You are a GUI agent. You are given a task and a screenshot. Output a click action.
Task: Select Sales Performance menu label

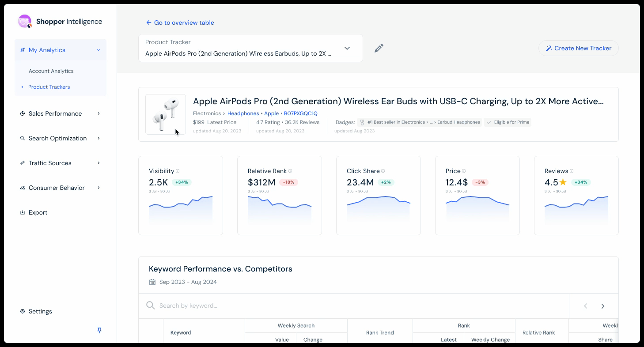tap(55, 113)
